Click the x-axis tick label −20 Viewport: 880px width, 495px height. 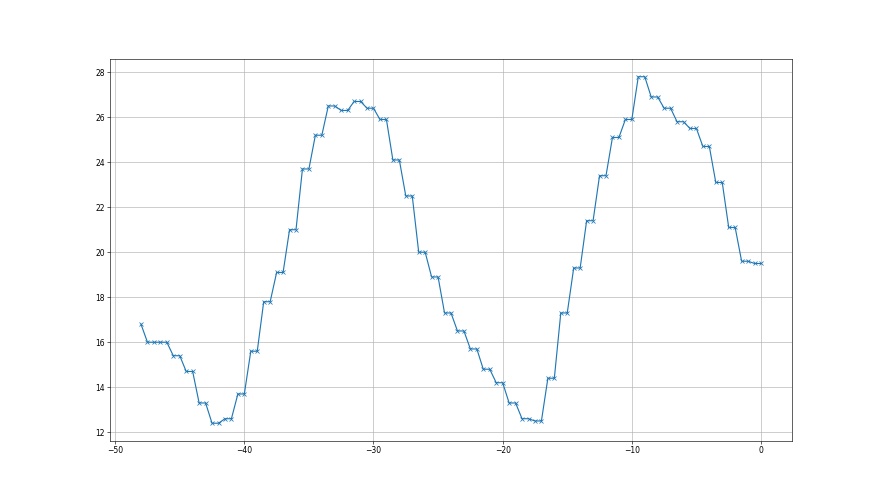[502, 450]
